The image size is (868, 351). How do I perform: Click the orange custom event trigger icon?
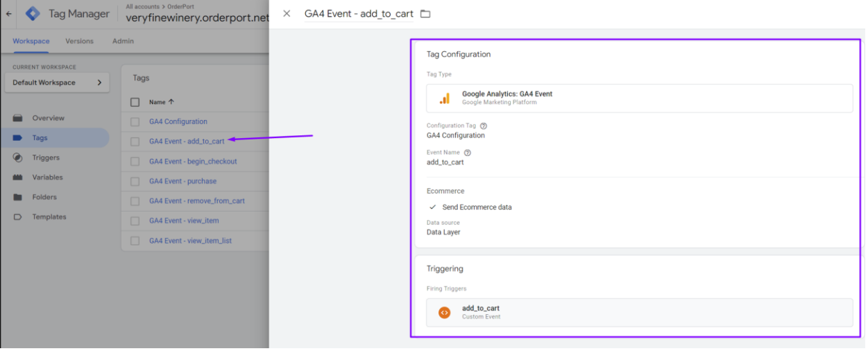[x=444, y=313]
